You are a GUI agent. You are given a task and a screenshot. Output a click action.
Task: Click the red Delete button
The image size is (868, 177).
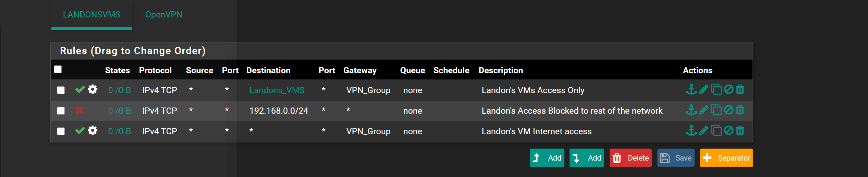631,158
